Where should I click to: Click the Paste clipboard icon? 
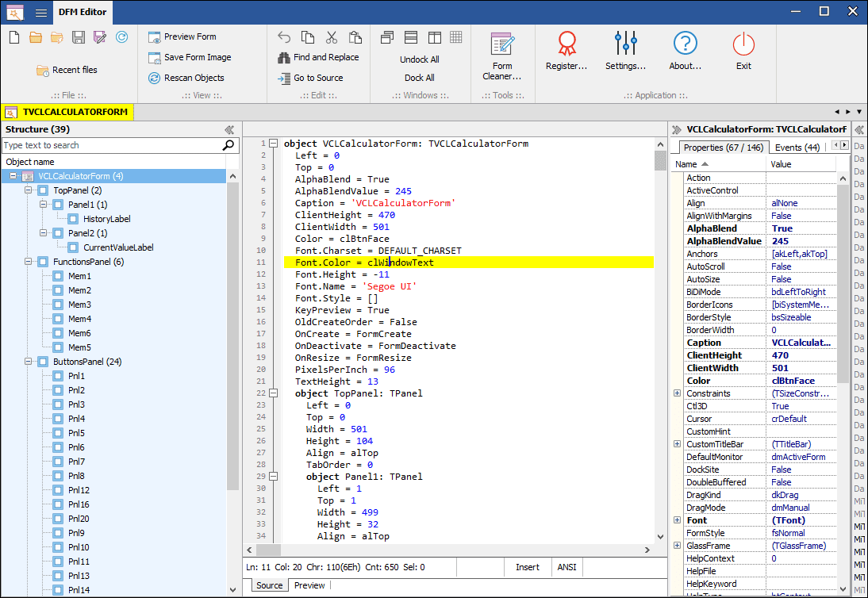coord(355,37)
